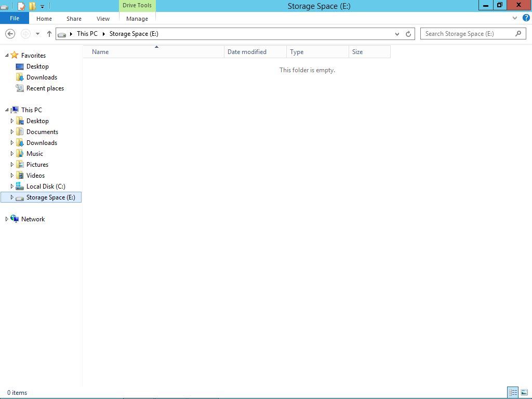Open the Customize Quick Access Toolbar dropdown
Image resolution: width=532 pixels, height=399 pixels.
(42, 7)
